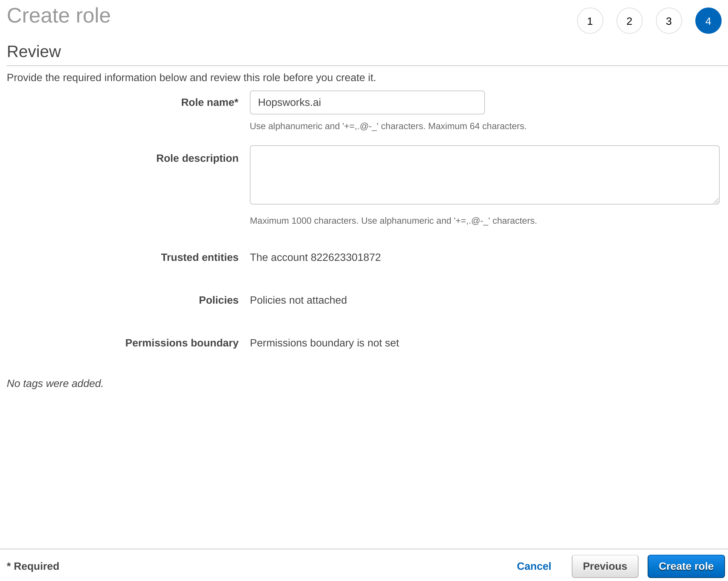The image size is (728, 581).
Task: Jump back to step 2 indicator
Action: click(629, 21)
